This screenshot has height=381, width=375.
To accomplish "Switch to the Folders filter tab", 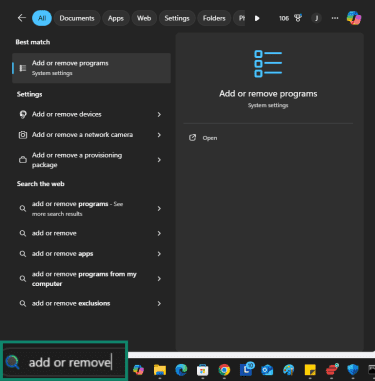I will click(214, 18).
